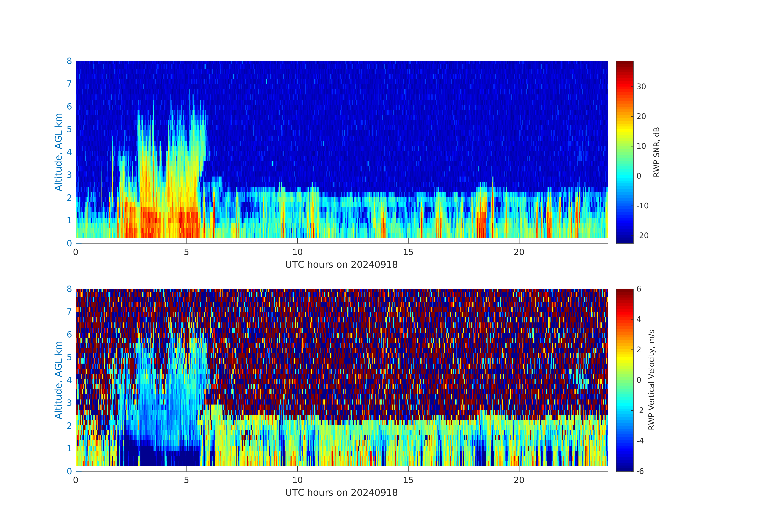Click y-axis tick 8 in top plot
The height and width of the screenshot is (532, 775).
click(69, 61)
